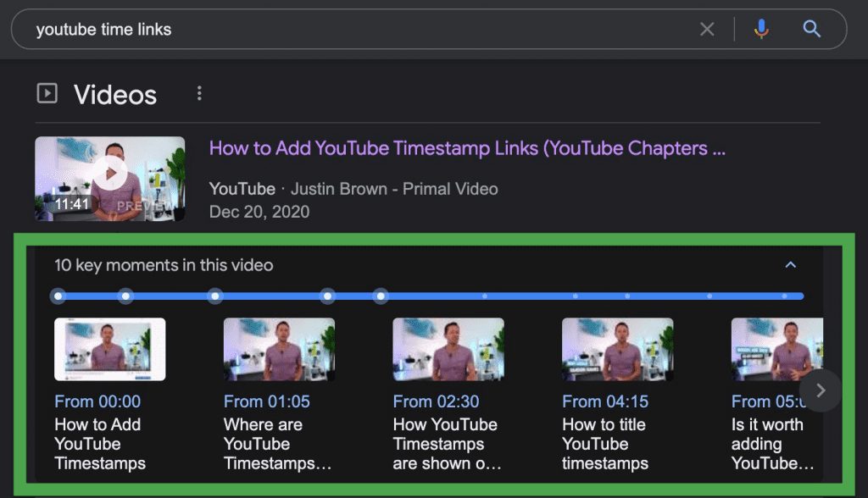Click the Videos section play-box icon
The width and height of the screenshot is (868, 498).
click(47, 93)
